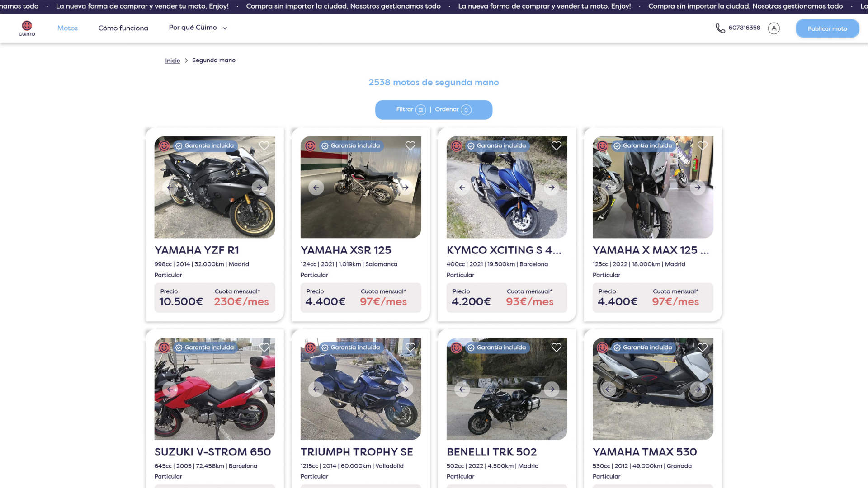Image resolution: width=868 pixels, height=488 pixels.
Task: Favorite the Yamaha XSR 125 listing
Action: (x=410, y=145)
